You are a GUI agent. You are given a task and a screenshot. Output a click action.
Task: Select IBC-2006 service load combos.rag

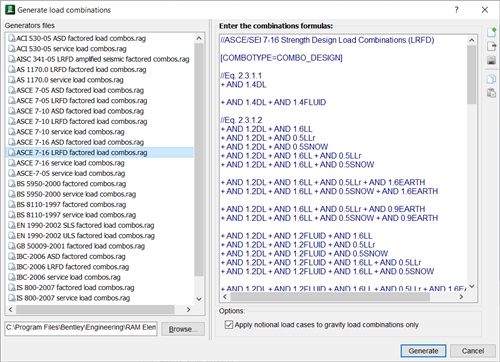[x=68, y=277]
